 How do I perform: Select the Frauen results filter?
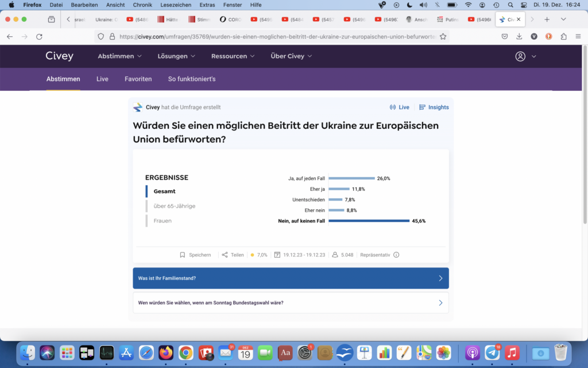(163, 221)
